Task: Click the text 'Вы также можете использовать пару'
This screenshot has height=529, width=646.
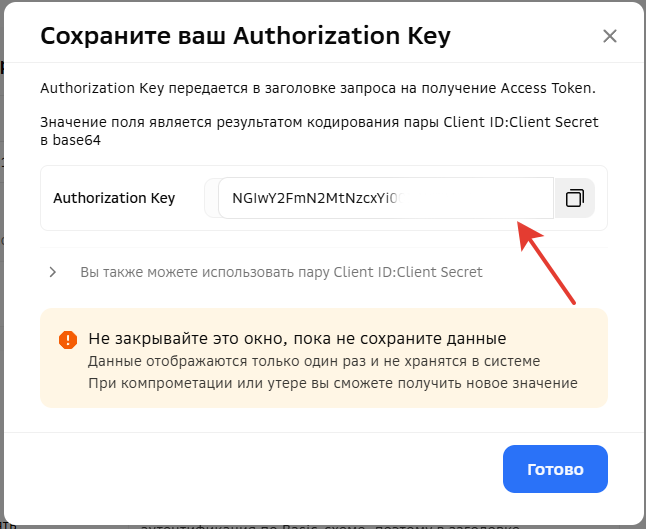Action: coord(205,272)
